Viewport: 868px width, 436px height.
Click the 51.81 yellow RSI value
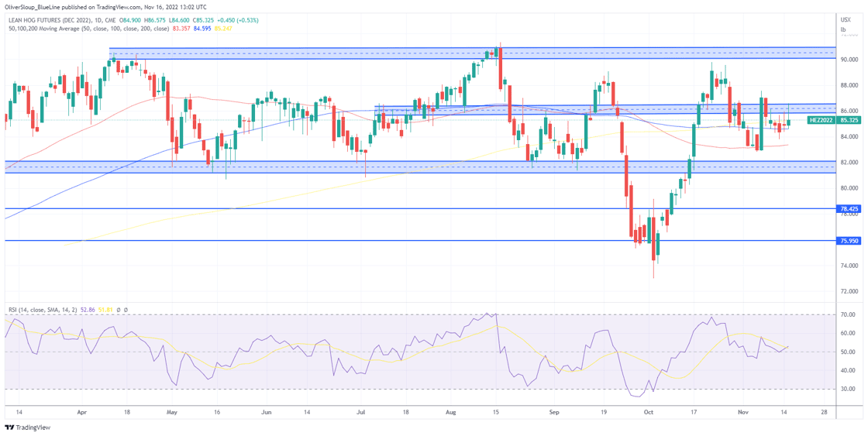pyautogui.click(x=105, y=309)
